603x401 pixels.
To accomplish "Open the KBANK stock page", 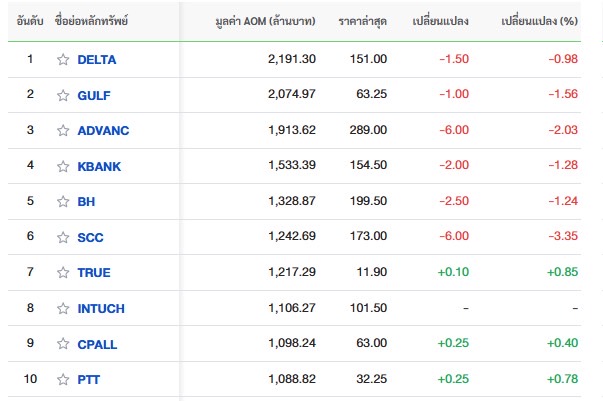I will pos(99,166).
